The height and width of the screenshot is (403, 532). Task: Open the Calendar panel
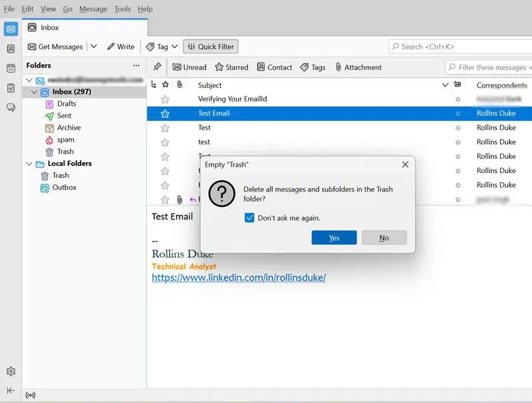(11, 69)
